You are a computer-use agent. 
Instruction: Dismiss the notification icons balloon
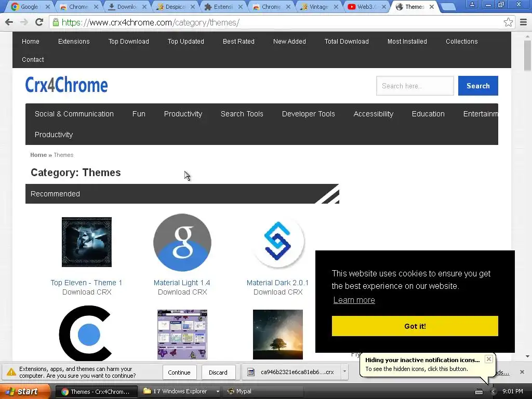(488, 359)
